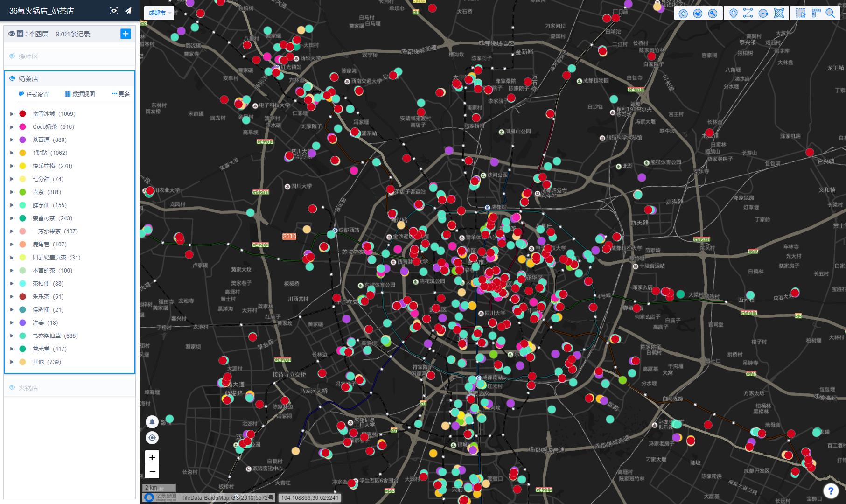The height and width of the screenshot is (504, 846).
Task: Click the 茶百道 purple color swatch
Action: click(22, 140)
